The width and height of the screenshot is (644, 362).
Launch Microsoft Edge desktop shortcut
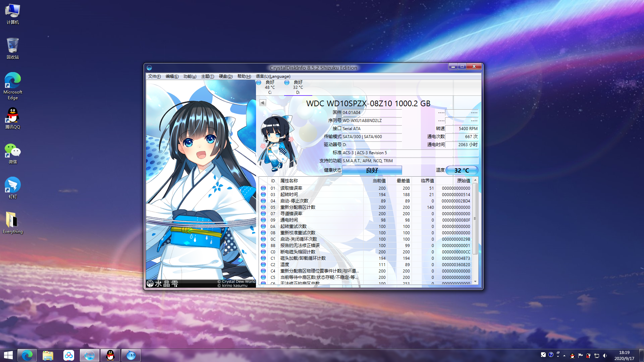pyautogui.click(x=13, y=86)
